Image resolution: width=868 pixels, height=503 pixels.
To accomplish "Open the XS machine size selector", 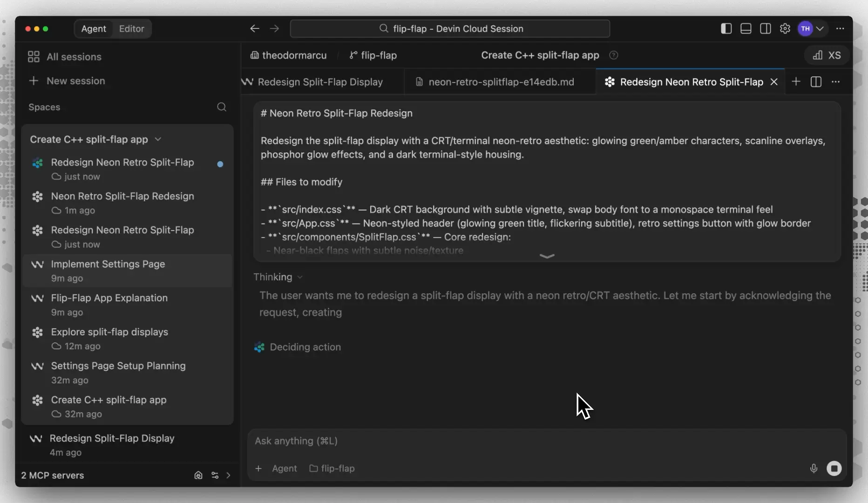I will [827, 55].
